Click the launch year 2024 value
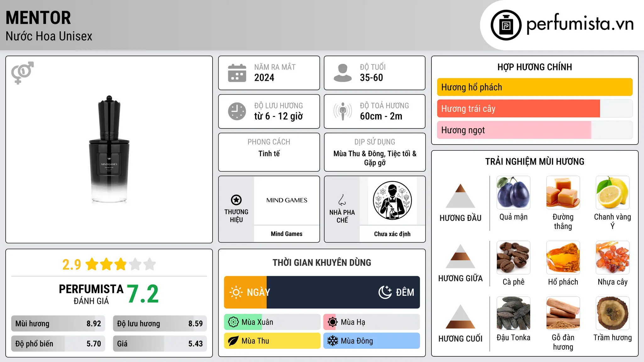Viewport: 644px width, 362px height. tap(264, 78)
